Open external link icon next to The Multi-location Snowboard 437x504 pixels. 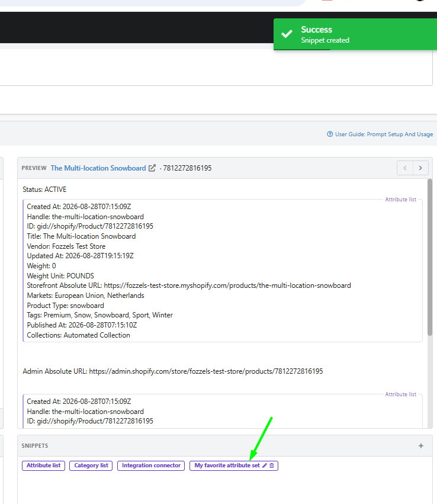(152, 168)
